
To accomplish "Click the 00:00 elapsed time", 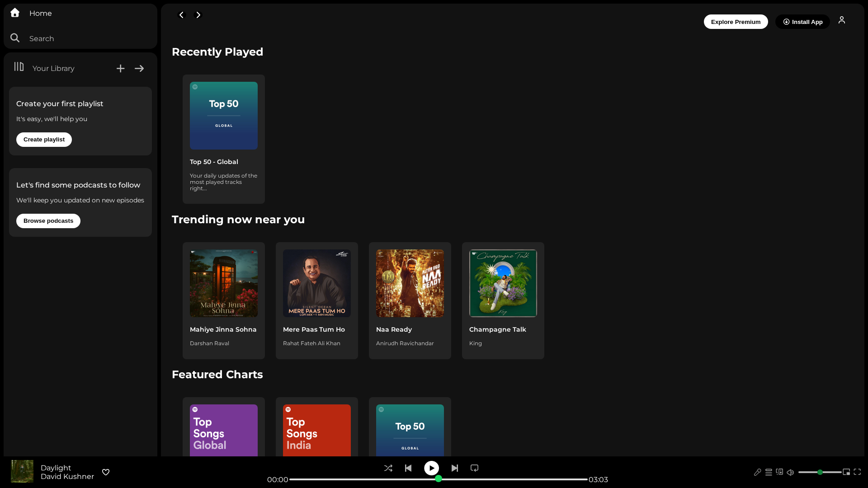I will pyautogui.click(x=278, y=480).
